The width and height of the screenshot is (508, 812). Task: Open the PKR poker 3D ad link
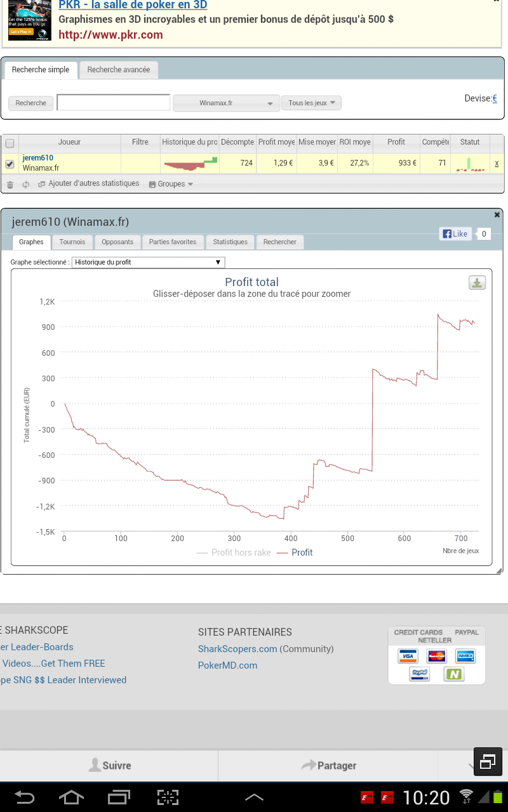(x=133, y=5)
